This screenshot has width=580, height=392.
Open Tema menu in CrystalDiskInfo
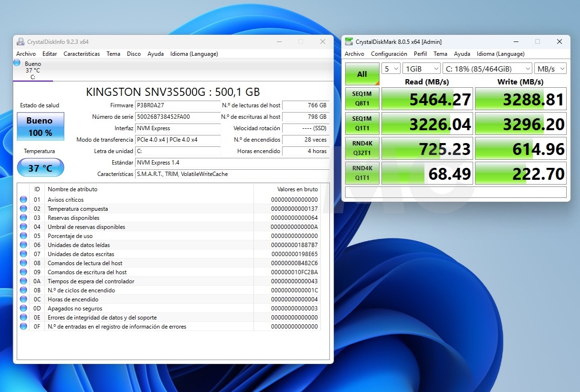113,54
